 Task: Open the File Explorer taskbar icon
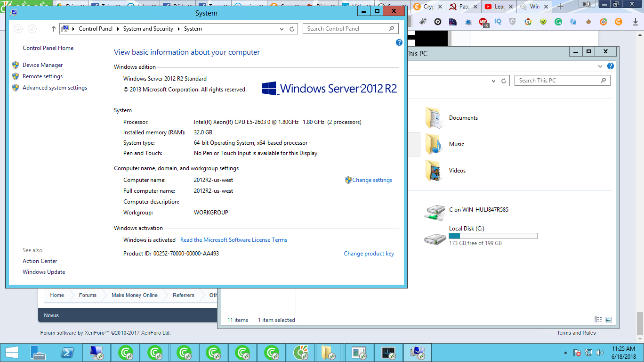coord(327,353)
